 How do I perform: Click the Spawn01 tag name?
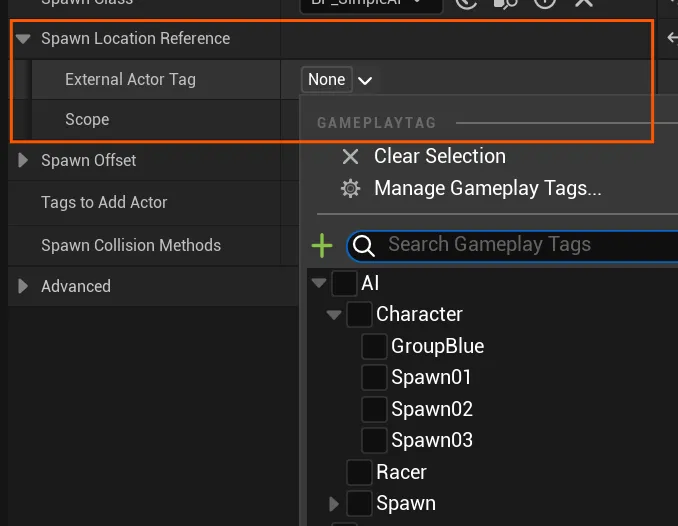click(x=431, y=377)
